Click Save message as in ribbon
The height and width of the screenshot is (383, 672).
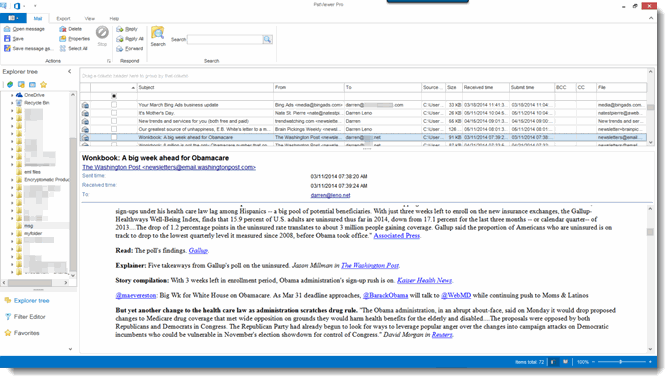click(x=28, y=49)
